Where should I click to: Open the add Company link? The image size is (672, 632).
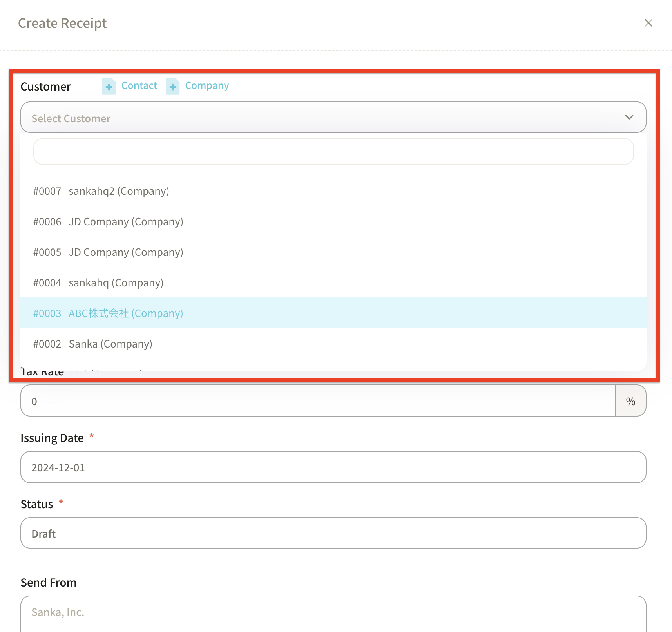[207, 86]
